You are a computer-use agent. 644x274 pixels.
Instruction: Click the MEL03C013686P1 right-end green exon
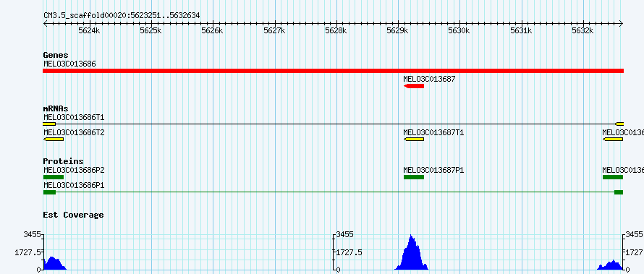(x=619, y=192)
